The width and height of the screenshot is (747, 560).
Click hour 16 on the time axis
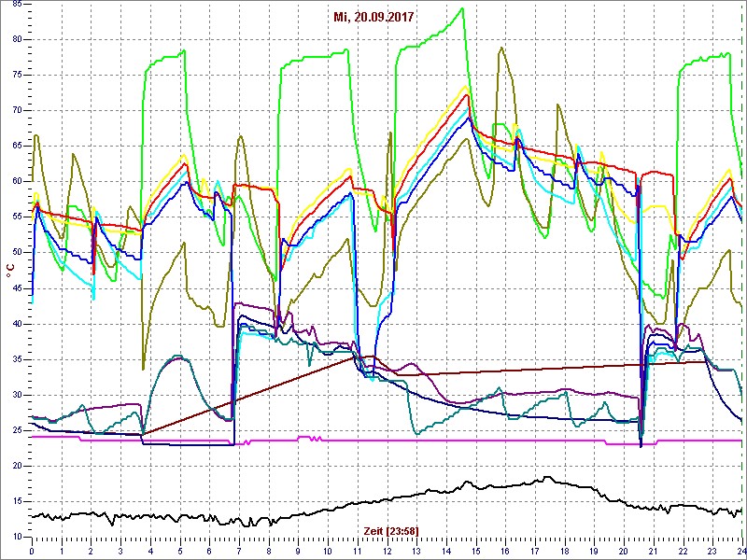point(505,551)
